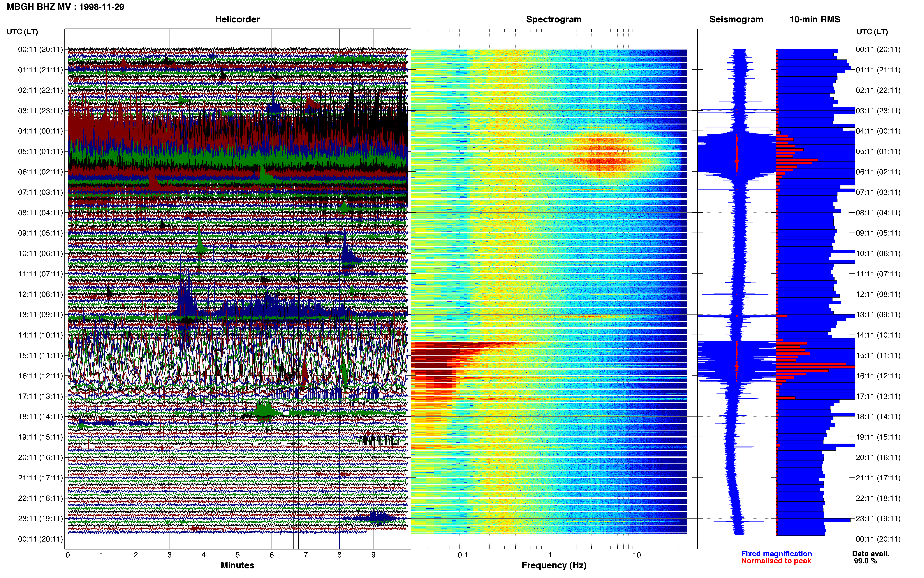Click the 9 minutes tick label

pos(373,555)
